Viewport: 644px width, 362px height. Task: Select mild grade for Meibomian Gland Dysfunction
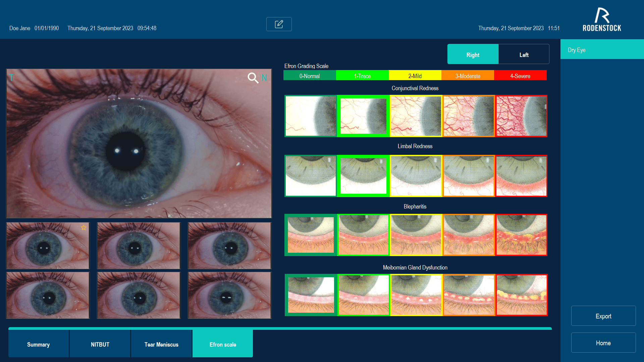pos(416,295)
